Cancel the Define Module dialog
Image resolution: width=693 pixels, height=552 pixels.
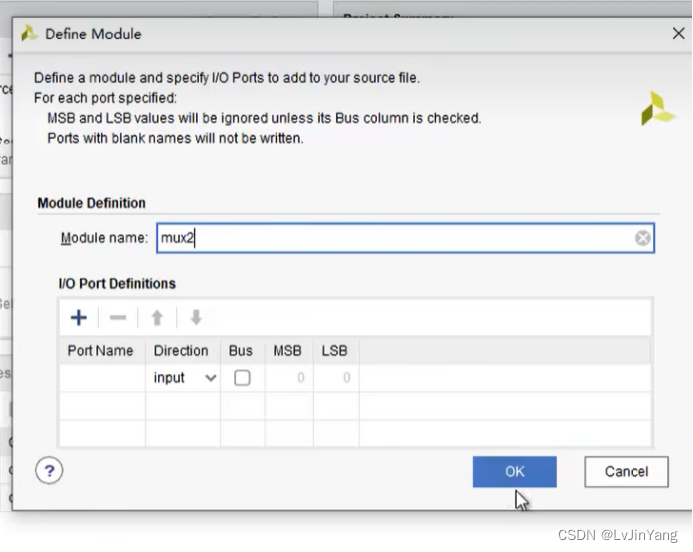click(626, 472)
